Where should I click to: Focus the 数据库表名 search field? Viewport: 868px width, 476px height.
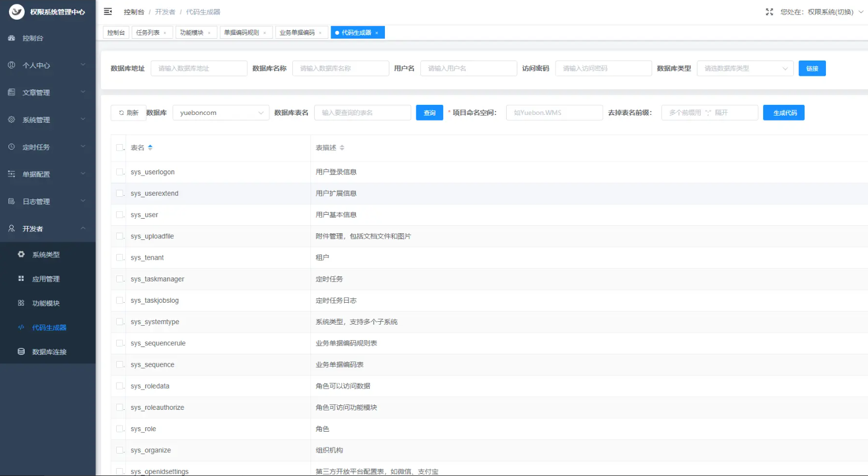362,113
